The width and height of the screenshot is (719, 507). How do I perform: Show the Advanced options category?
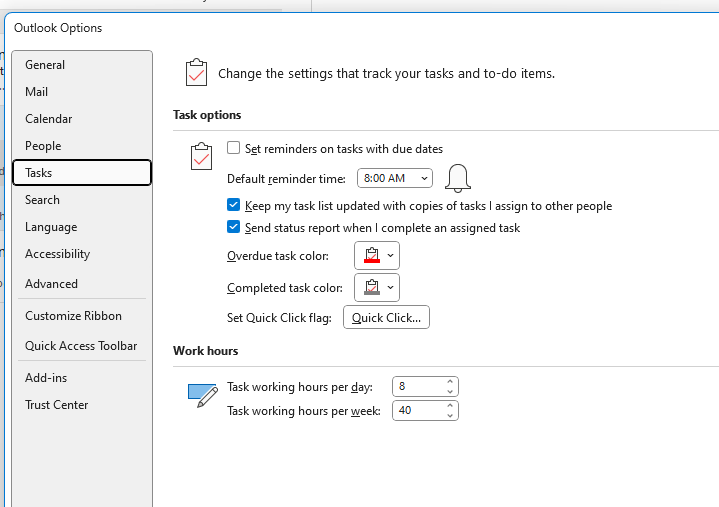(x=82, y=284)
